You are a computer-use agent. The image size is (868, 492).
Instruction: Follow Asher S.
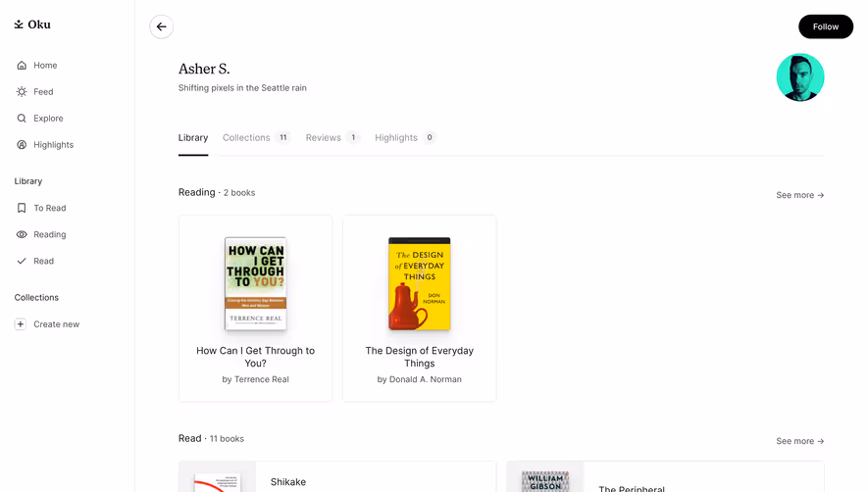[x=826, y=26]
